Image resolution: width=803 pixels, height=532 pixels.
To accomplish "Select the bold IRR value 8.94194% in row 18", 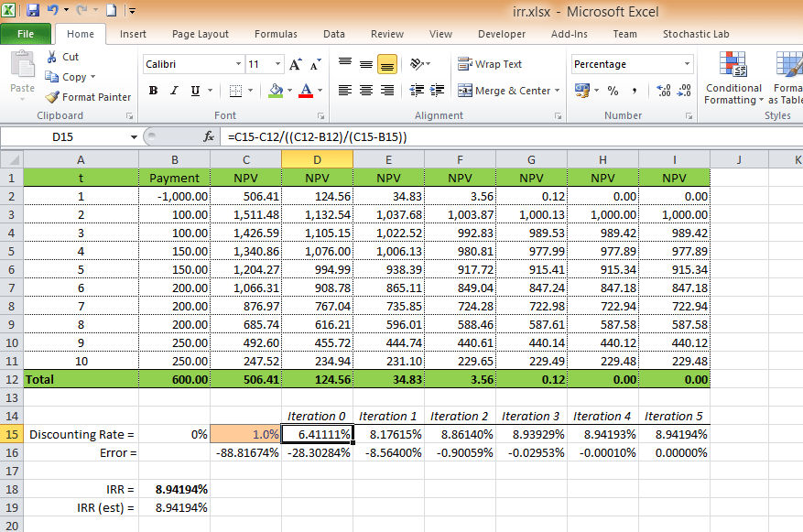I will (175, 490).
